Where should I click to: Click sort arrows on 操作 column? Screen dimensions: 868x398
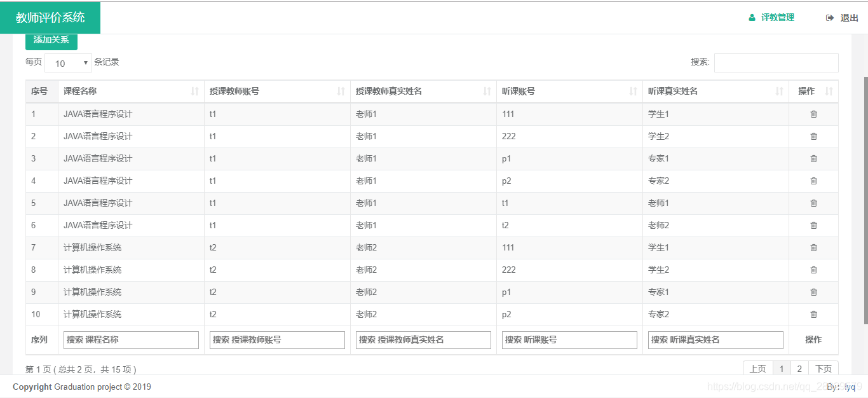coord(829,92)
